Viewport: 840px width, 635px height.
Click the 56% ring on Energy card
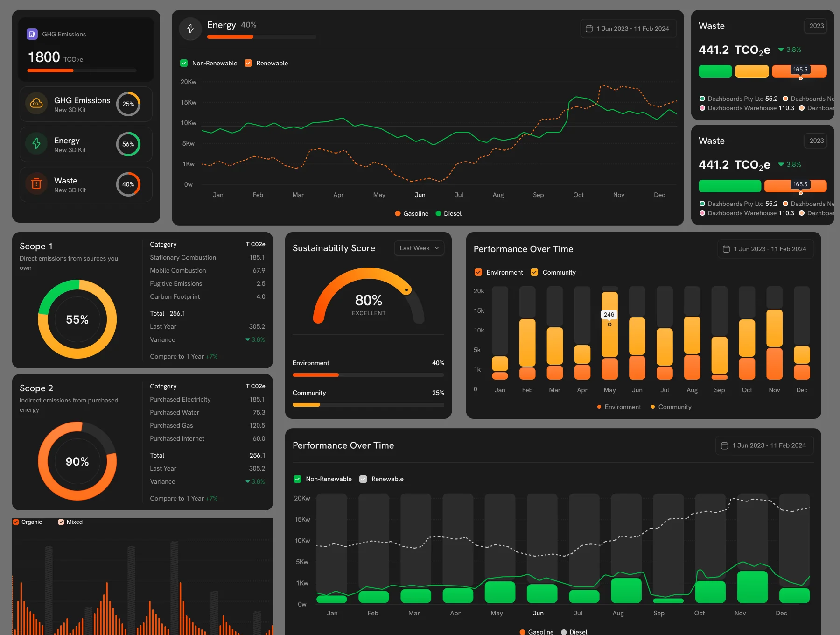(x=128, y=144)
